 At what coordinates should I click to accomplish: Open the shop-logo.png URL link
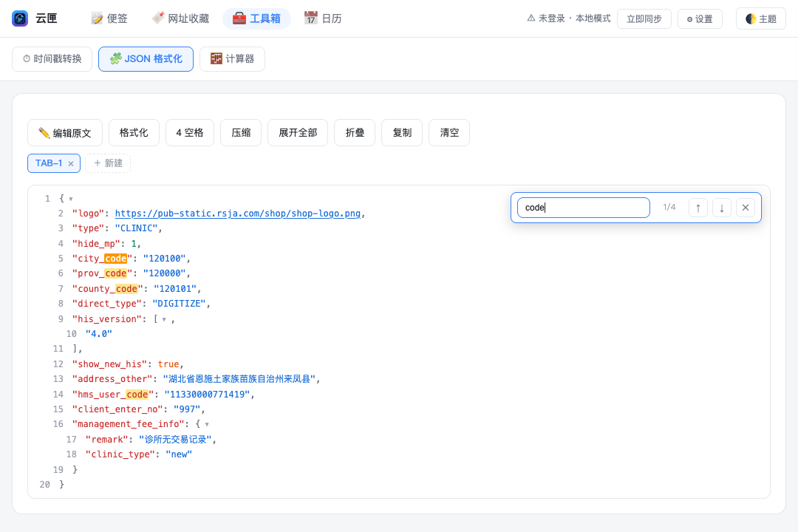click(238, 214)
